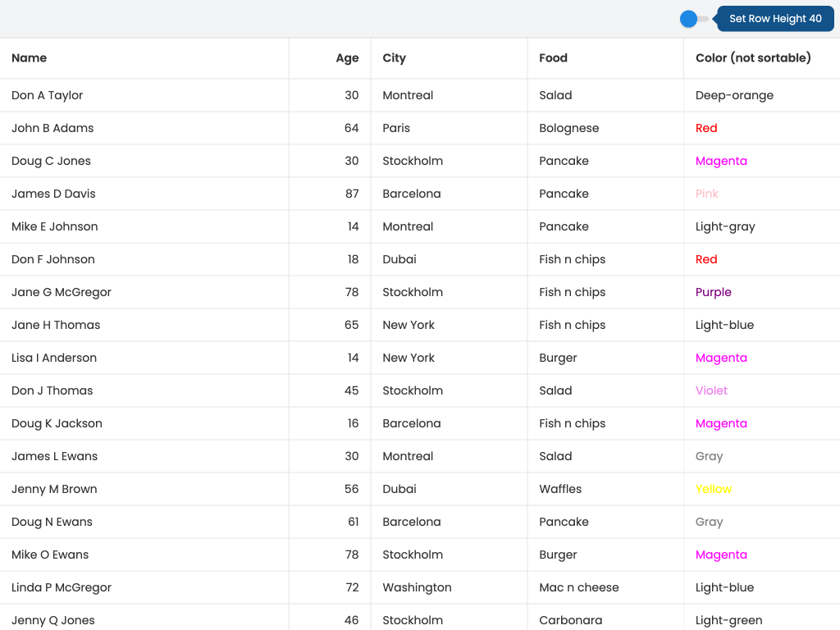840x630 pixels.
Task: Sort by the Age column header
Action: point(347,58)
